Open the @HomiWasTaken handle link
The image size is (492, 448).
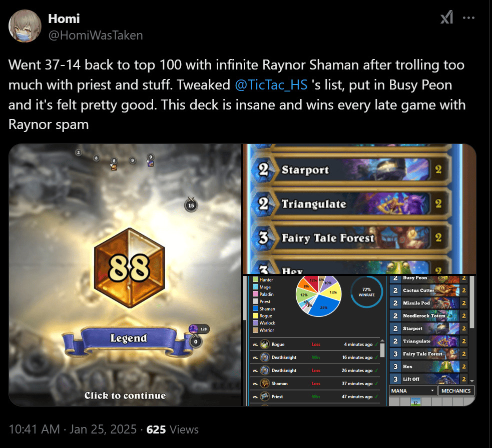tap(96, 35)
